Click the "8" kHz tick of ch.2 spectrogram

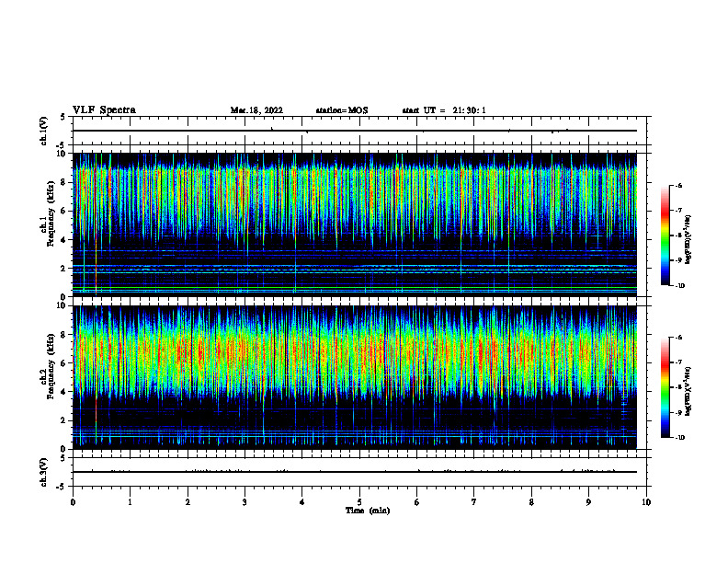[63, 335]
